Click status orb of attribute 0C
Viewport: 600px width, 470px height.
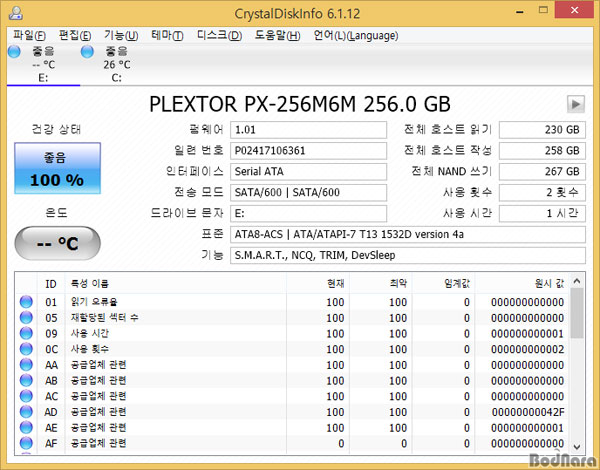tap(26, 349)
